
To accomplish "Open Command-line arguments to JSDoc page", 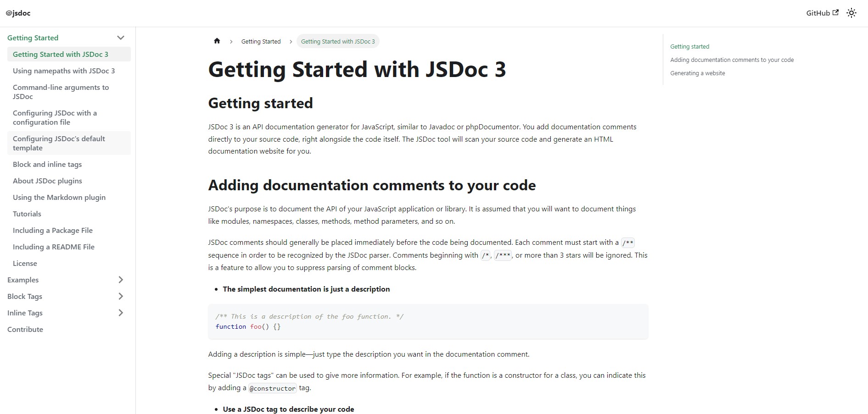I will pyautogui.click(x=61, y=92).
